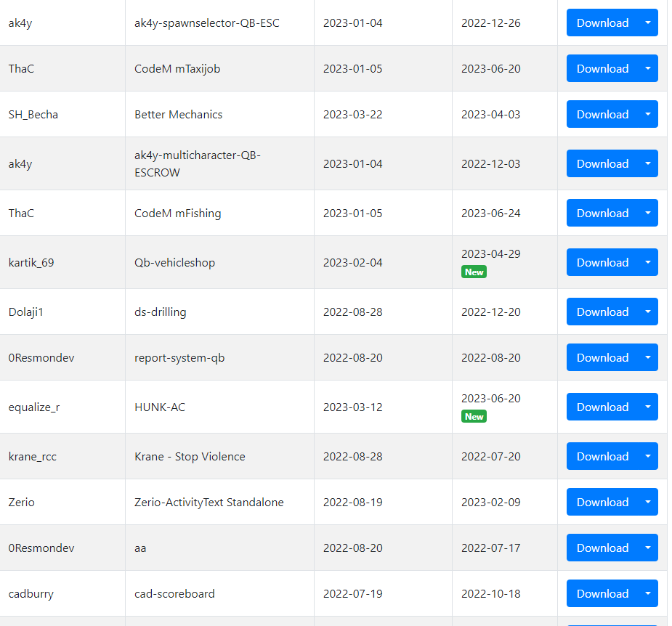Viewport: 672px width, 626px height.
Task: Download the aa script
Action: tap(602, 548)
